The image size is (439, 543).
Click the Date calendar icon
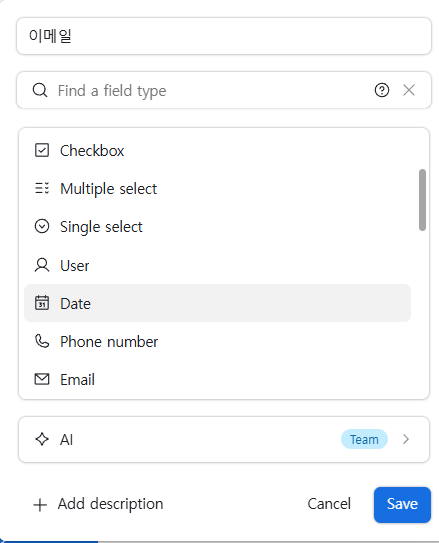[42, 303]
